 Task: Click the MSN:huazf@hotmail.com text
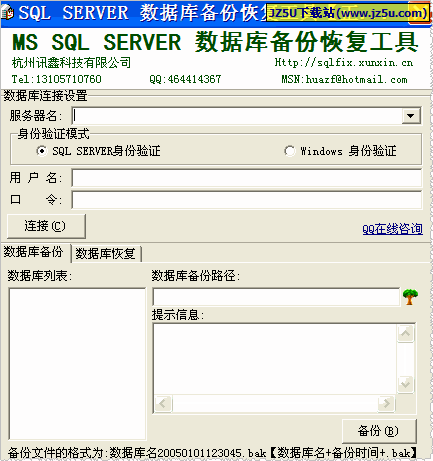[x=344, y=79]
